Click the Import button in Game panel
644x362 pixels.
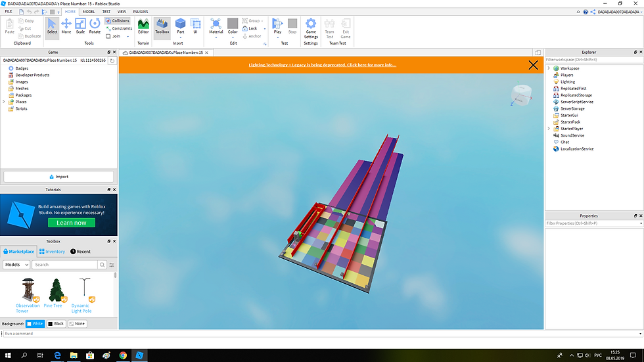click(58, 177)
